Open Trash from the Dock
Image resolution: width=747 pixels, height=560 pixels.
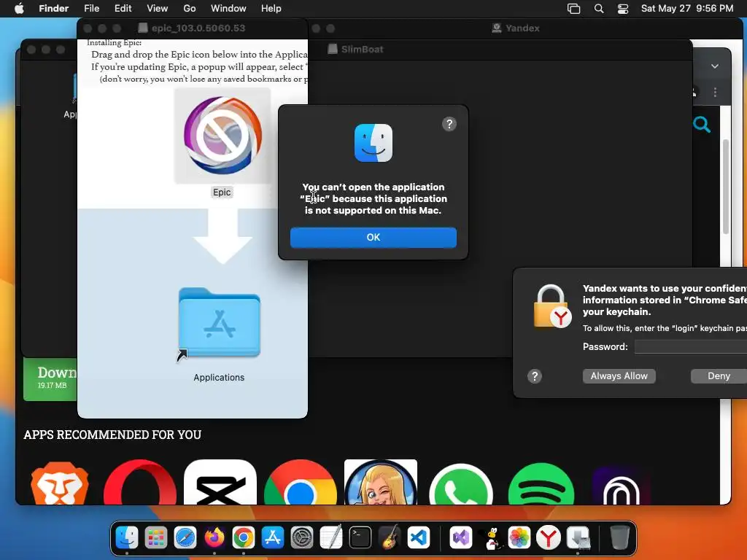[x=620, y=537]
